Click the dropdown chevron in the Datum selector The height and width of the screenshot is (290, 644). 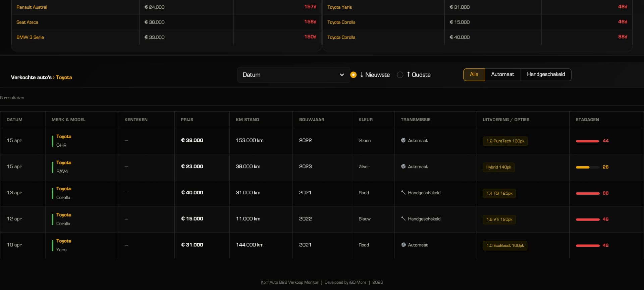342,75
